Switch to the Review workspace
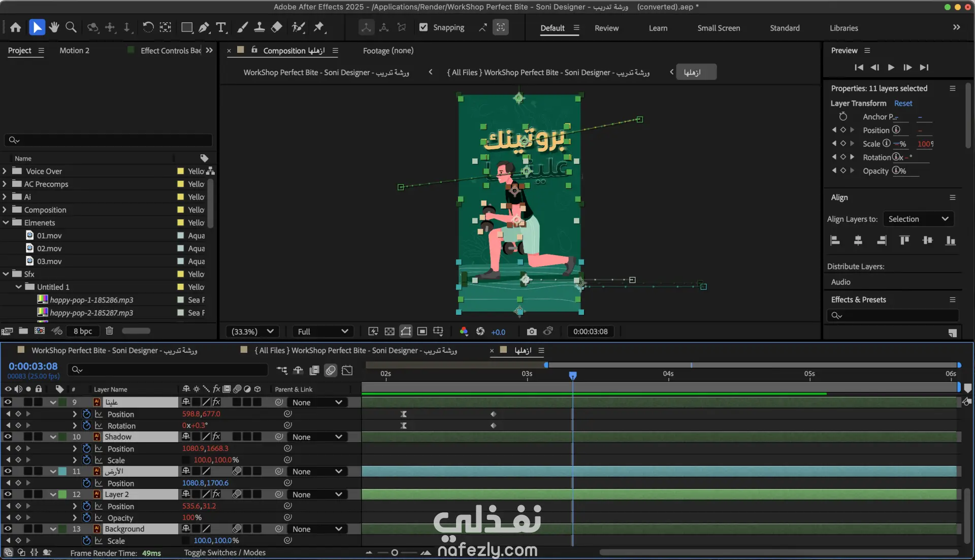The image size is (975, 560). 606,28
